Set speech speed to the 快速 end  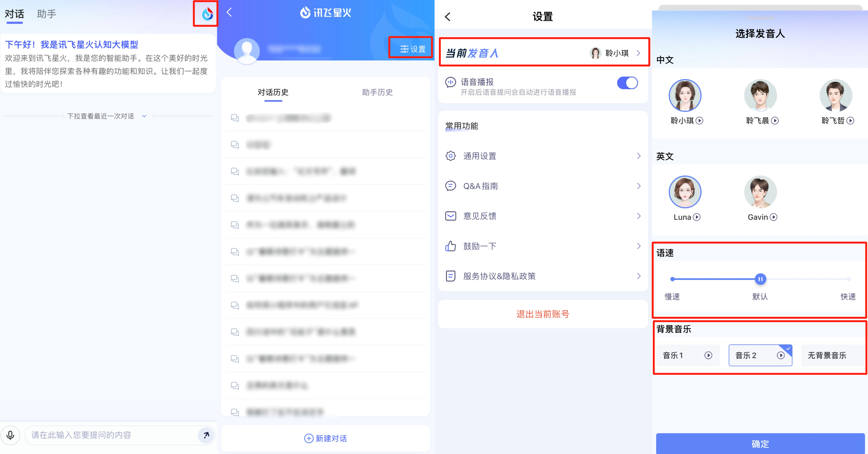click(848, 279)
